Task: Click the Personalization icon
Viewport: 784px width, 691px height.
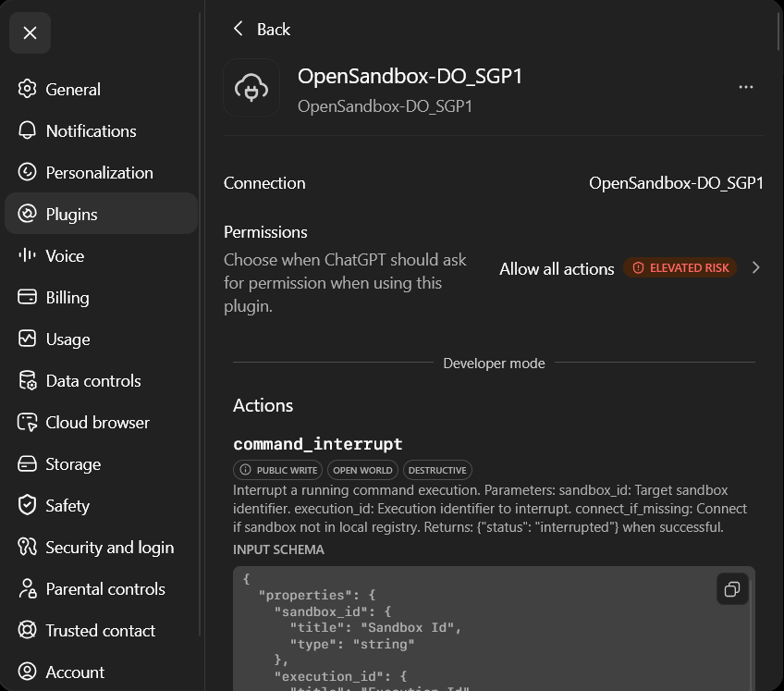Action: click(27, 172)
